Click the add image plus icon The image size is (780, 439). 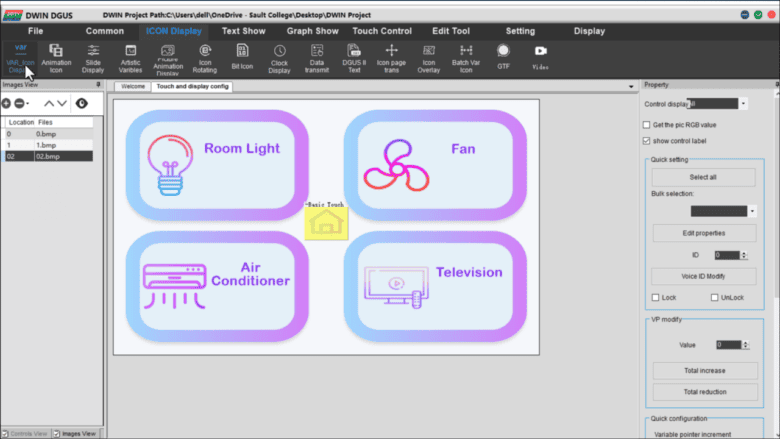pos(6,103)
